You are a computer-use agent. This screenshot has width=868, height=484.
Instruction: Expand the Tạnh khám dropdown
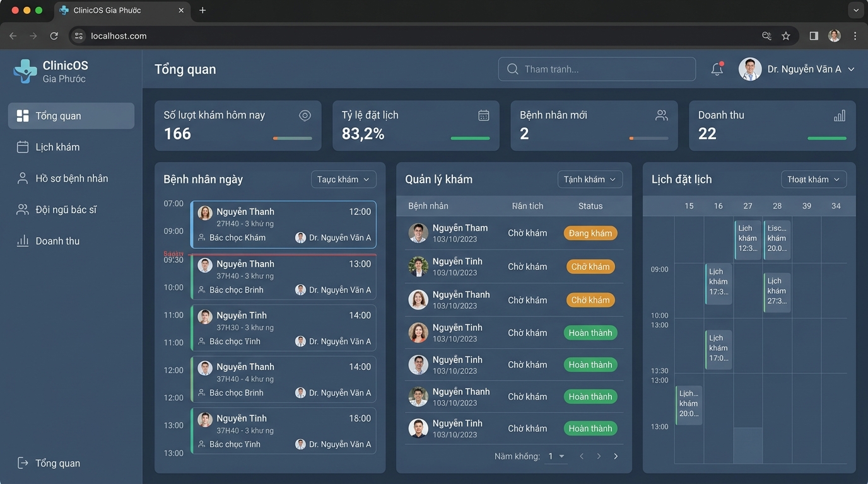pyautogui.click(x=590, y=180)
